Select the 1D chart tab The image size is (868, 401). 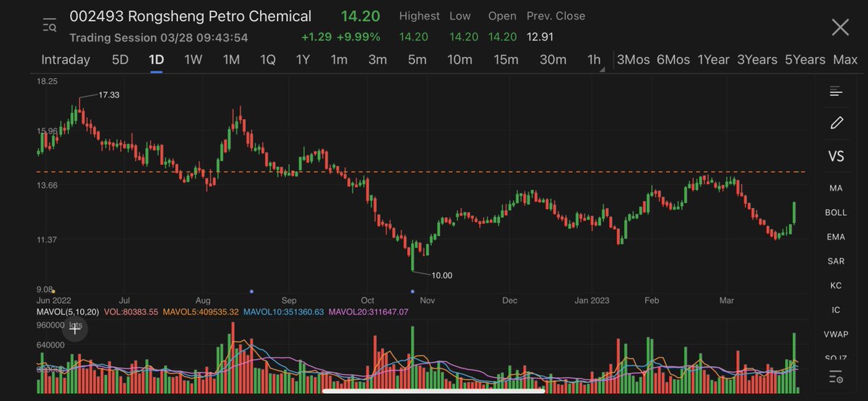(156, 59)
